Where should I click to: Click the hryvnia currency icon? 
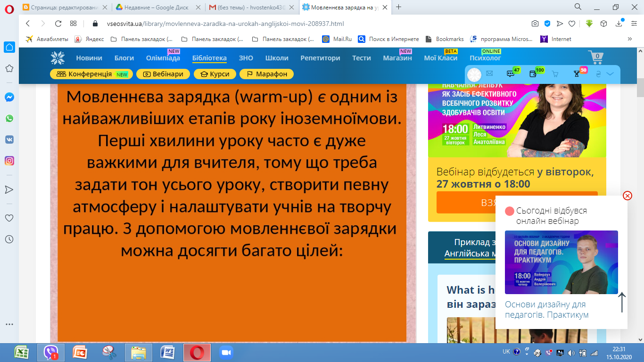tap(599, 74)
